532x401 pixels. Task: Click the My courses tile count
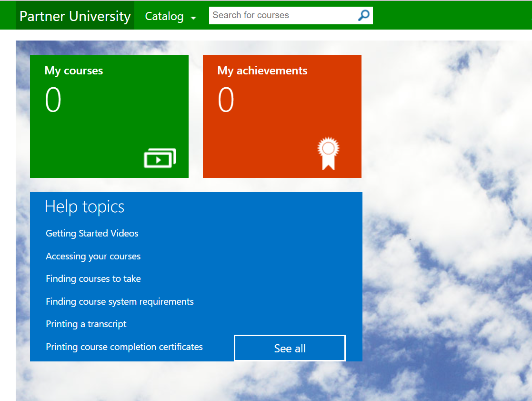[52, 99]
